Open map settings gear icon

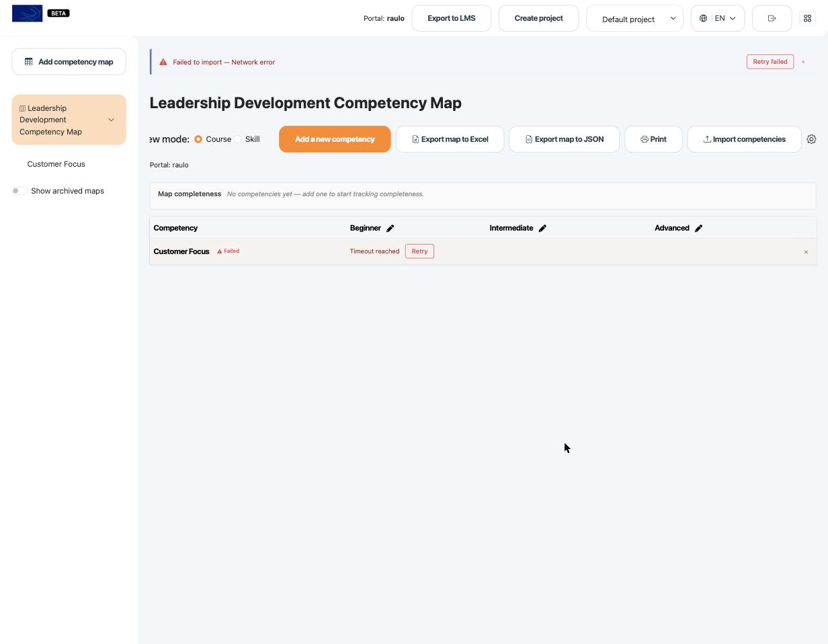[x=811, y=139]
